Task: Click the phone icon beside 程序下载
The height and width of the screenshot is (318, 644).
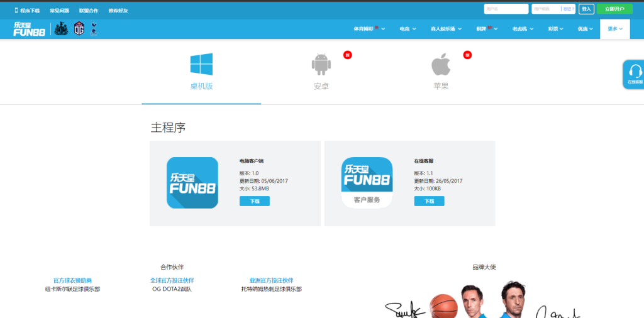Action: coord(16,10)
